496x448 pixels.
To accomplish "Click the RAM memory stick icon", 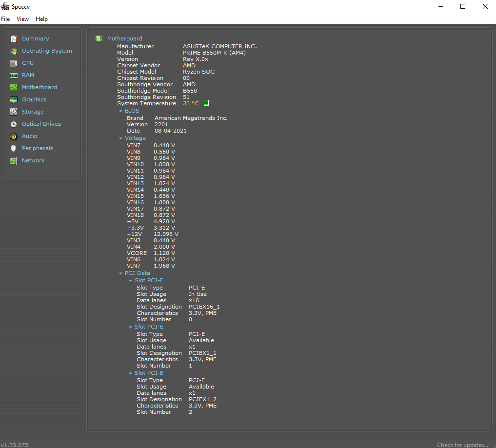I will [x=14, y=75].
